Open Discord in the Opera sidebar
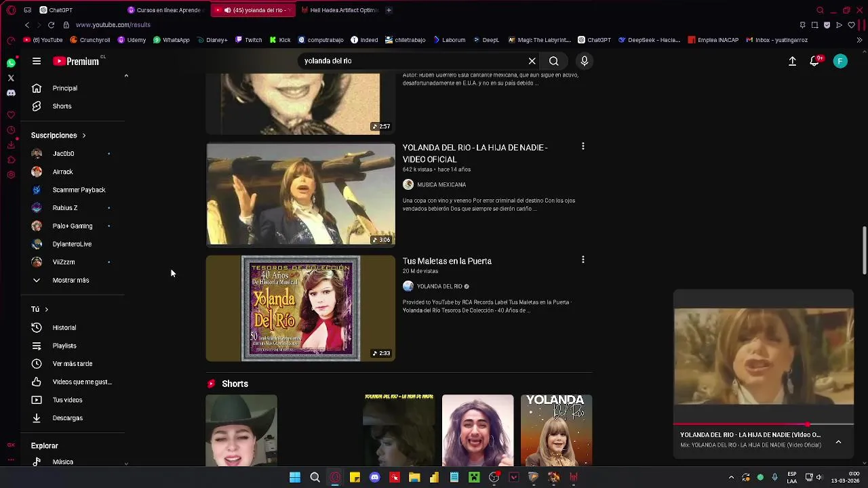The width and height of the screenshot is (868, 488). (11, 93)
